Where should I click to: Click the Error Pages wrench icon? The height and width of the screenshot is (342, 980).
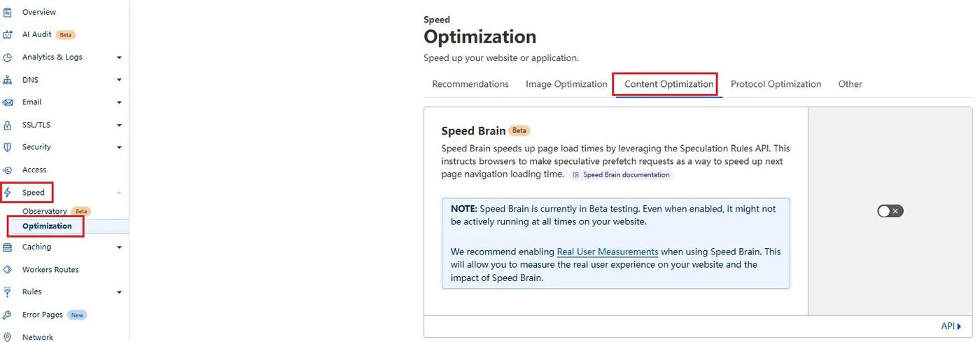[7, 315]
